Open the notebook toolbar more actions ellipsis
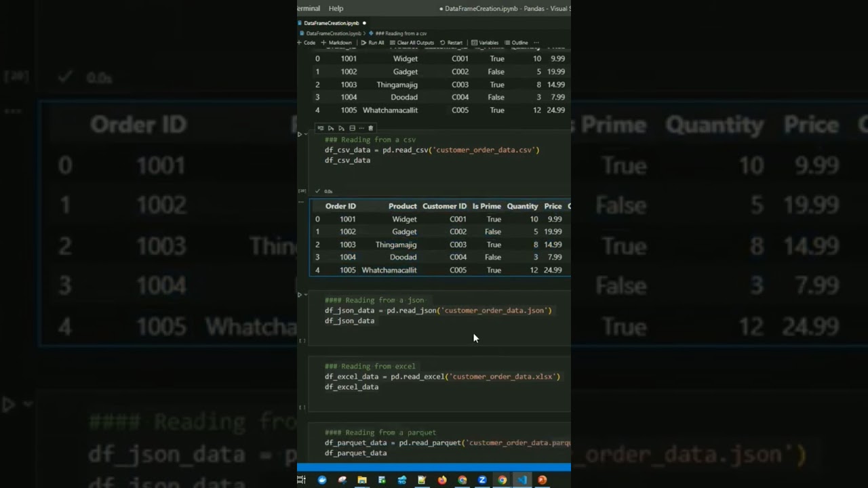 pos(536,43)
